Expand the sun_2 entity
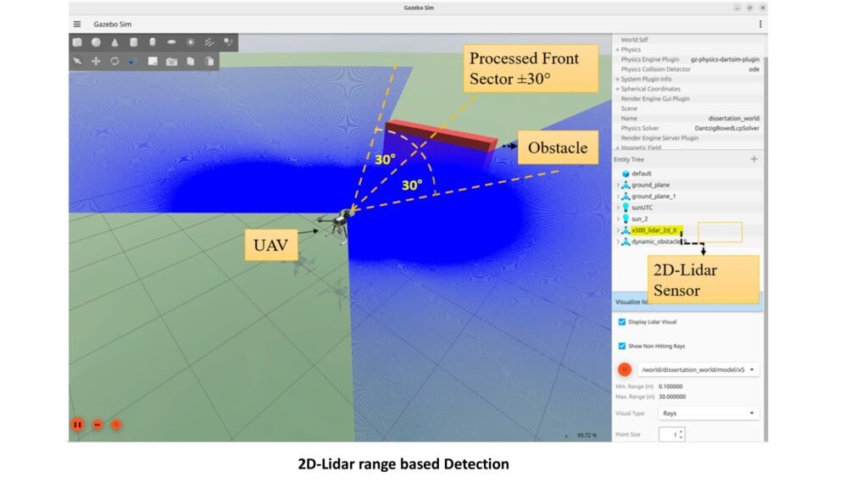868x488 pixels. [618, 219]
